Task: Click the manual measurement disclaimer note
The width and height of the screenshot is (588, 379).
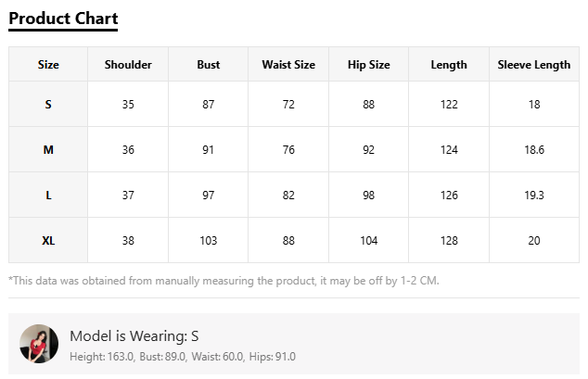Action: [224, 281]
